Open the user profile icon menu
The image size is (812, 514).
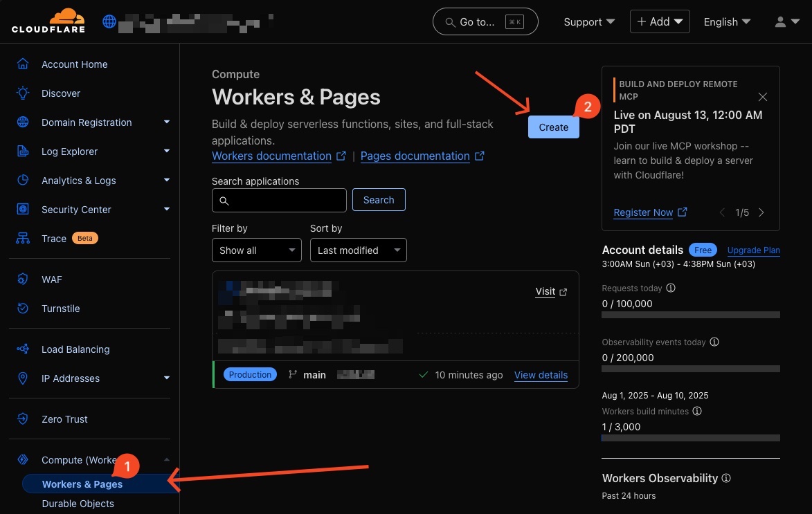click(786, 21)
